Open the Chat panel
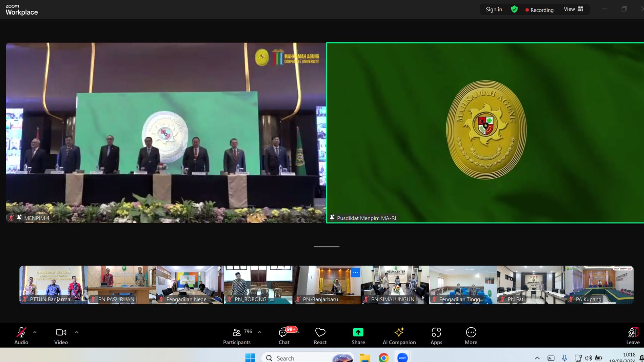 283,333
